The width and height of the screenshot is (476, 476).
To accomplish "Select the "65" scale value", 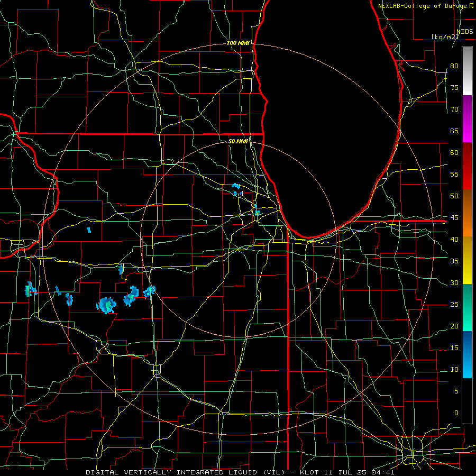I will 454,131.
